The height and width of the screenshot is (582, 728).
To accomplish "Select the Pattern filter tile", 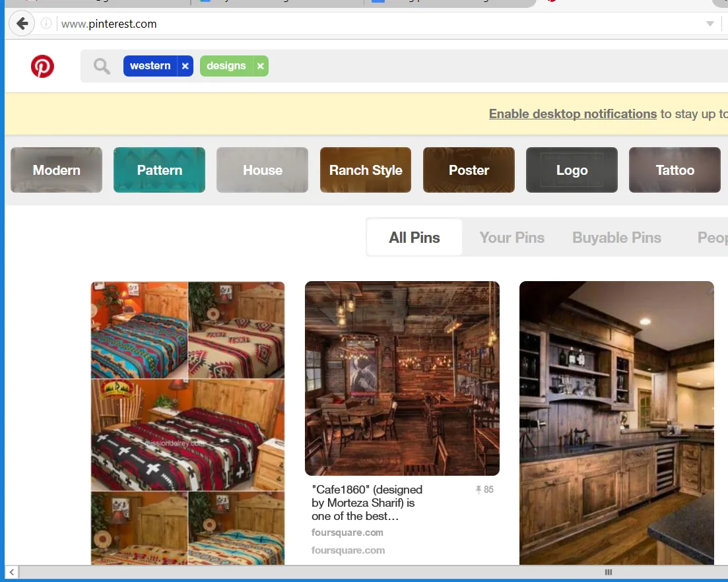I will [x=159, y=170].
